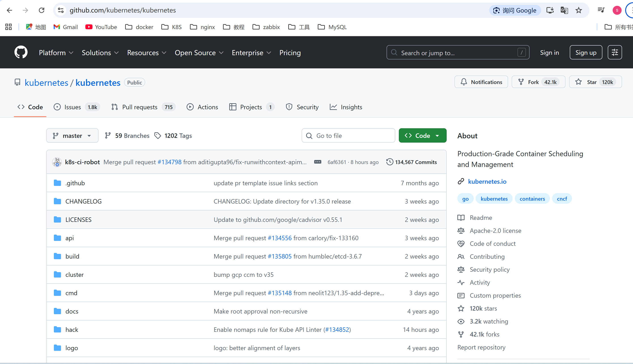This screenshot has height=364, width=633.
Task: Click the Gmail bookmark
Action: 65,27
